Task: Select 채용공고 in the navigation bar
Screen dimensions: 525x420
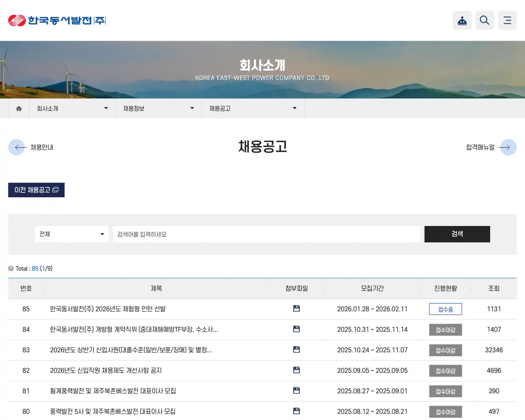Action: (253, 108)
